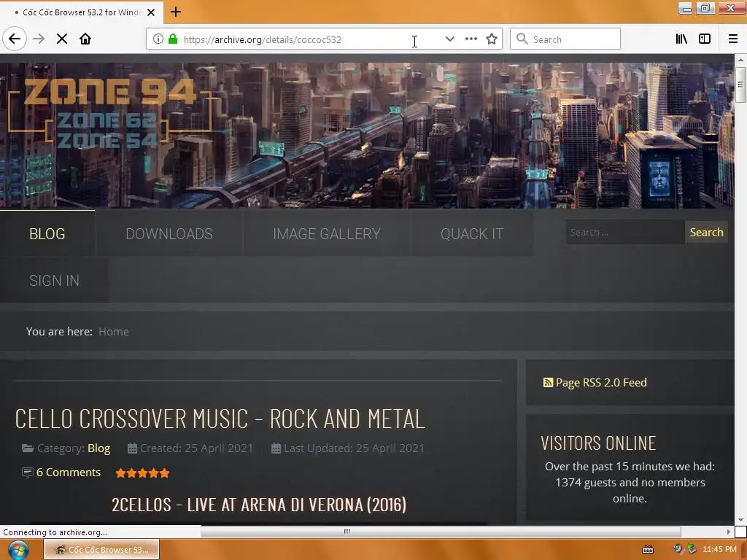Open the Page RSS 2.0 Feed link
This screenshot has height=560, width=747.
point(601,382)
